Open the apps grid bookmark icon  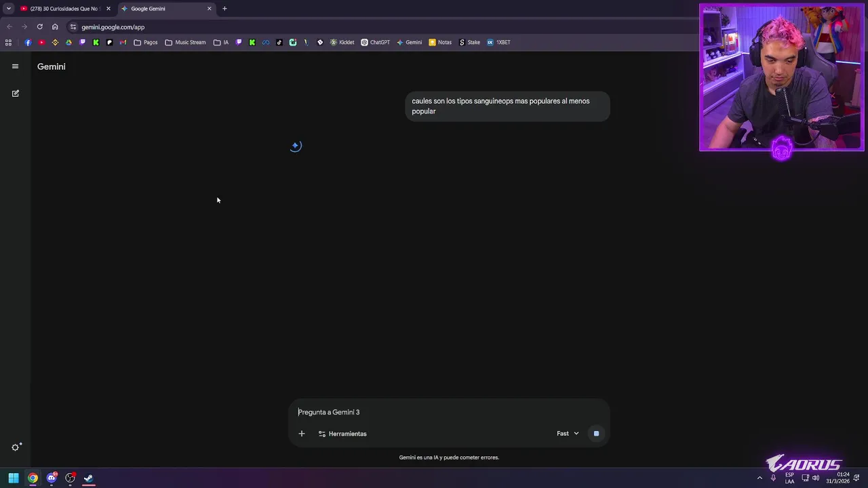coord(8,42)
